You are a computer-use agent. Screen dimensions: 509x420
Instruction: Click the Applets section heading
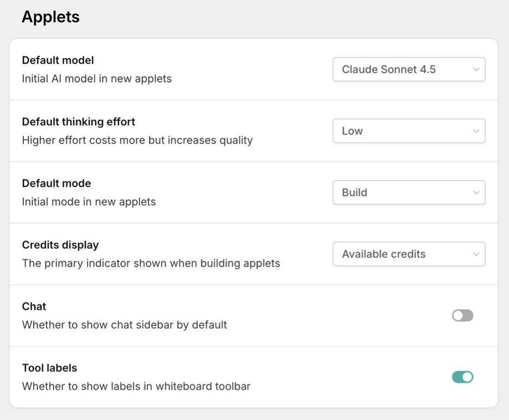pyautogui.click(x=50, y=17)
